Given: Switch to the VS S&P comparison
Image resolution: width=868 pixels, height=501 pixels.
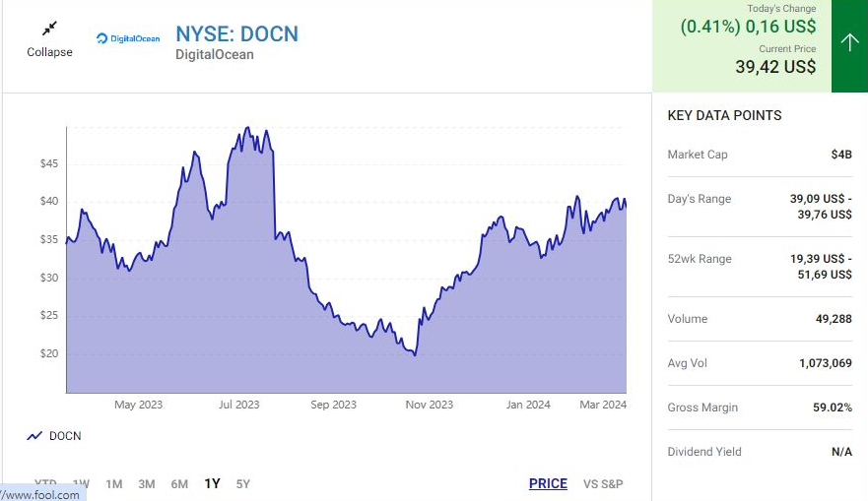Looking at the screenshot, I should coord(603,483).
